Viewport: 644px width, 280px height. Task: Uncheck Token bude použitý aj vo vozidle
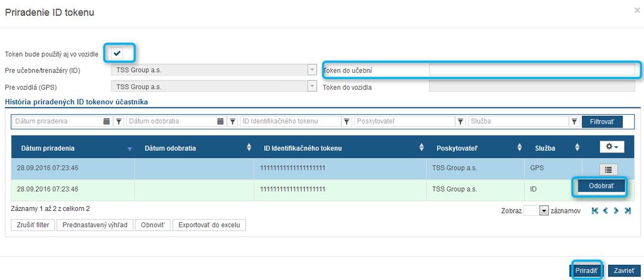click(x=118, y=53)
